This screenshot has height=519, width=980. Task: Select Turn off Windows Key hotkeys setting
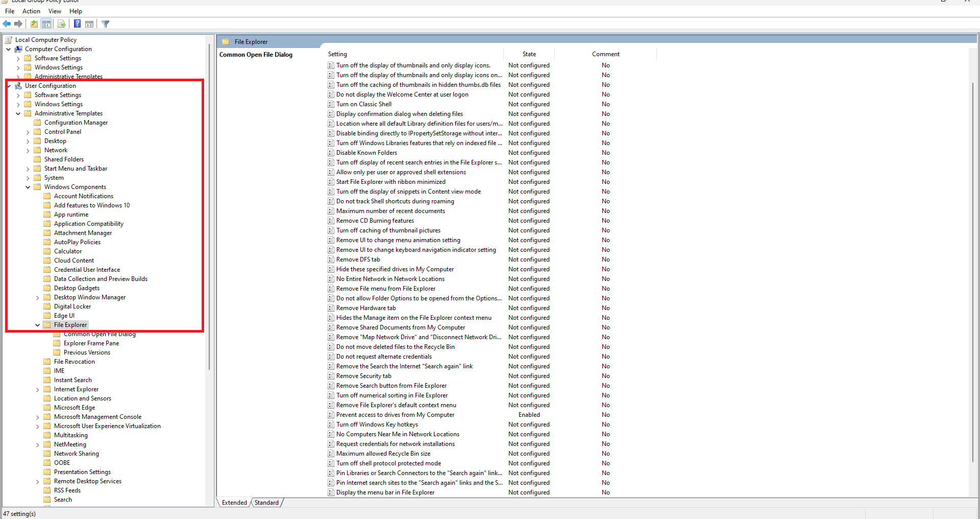[377, 424]
